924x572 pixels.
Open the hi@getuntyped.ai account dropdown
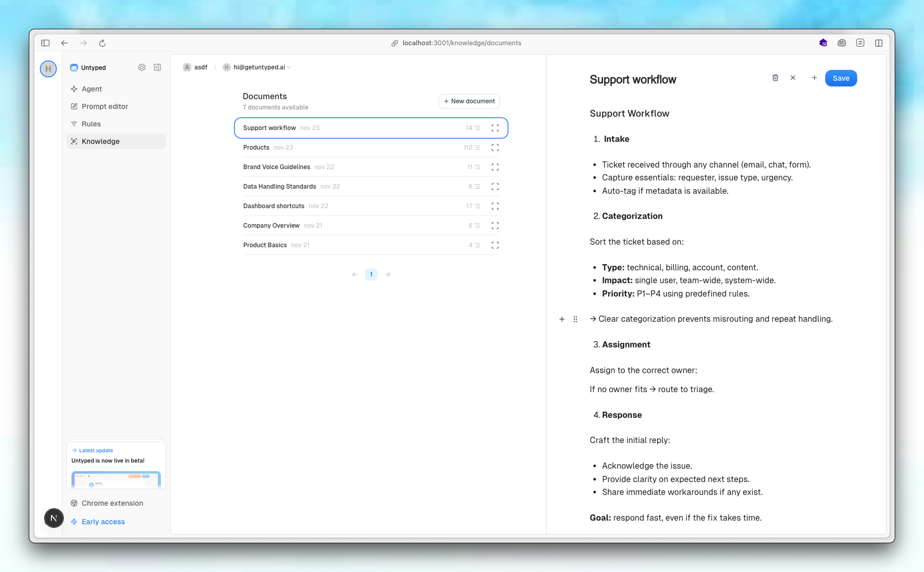coord(260,67)
